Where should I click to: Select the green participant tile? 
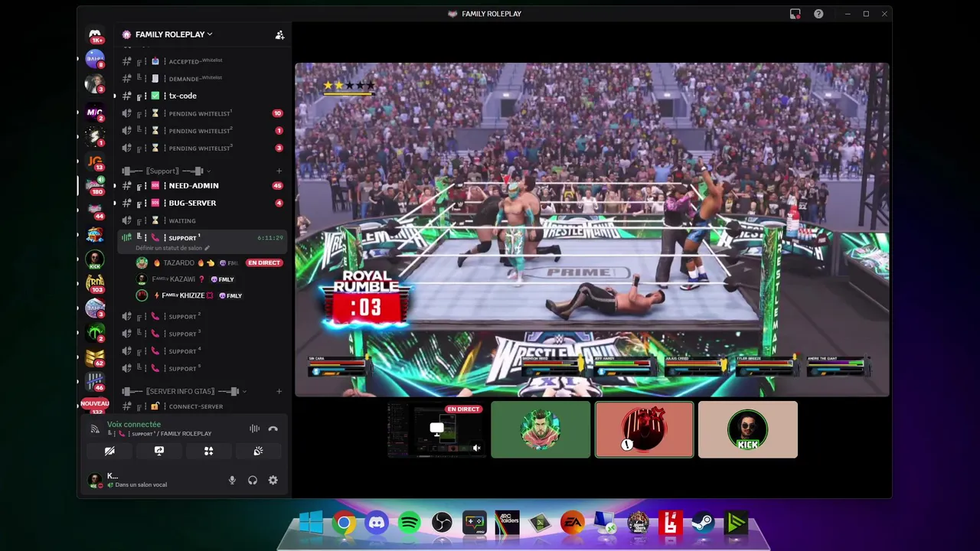pyautogui.click(x=541, y=430)
